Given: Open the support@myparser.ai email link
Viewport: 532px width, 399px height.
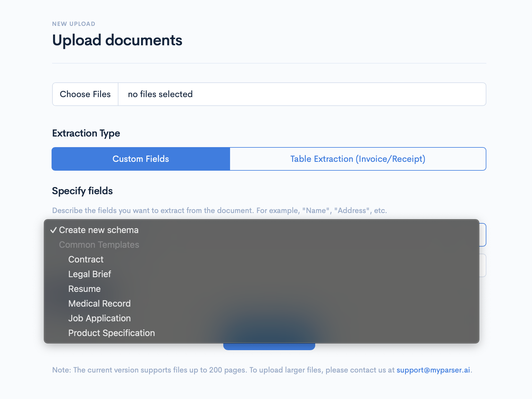Looking at the screenshot, I should click(433, 370).
